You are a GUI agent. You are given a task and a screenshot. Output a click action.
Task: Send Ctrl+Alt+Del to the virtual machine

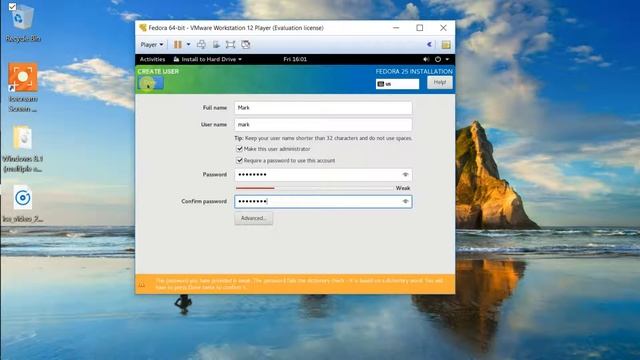click(x=201, y=44)
